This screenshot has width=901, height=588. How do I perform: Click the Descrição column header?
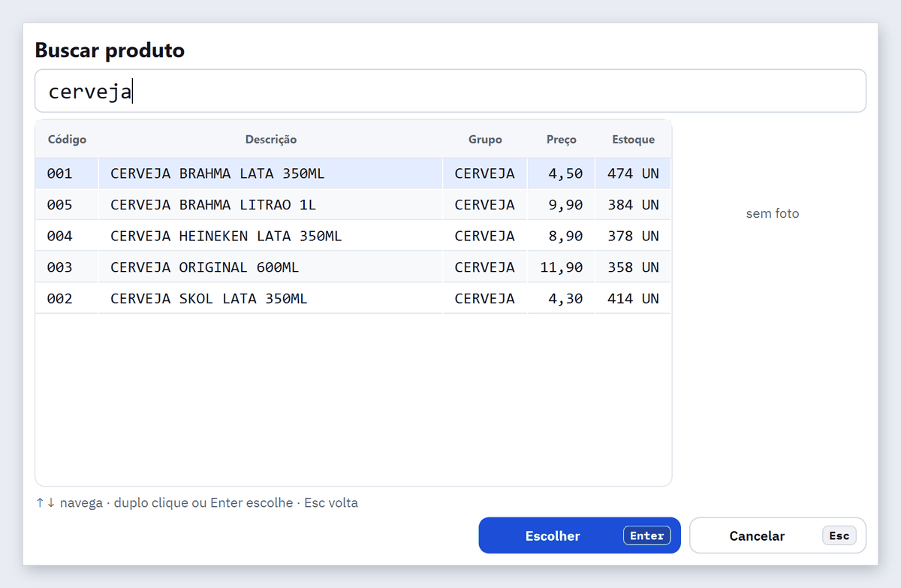[x=271, y=139]
